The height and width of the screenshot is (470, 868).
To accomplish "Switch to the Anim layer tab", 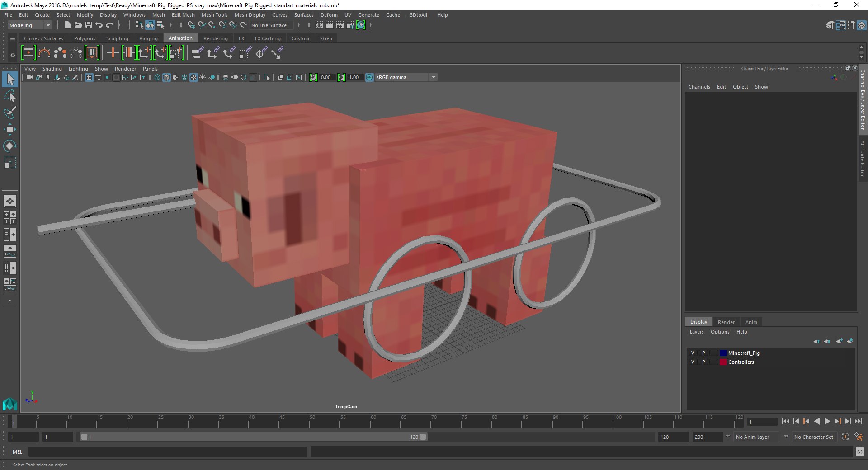I will tap(751, 322).
